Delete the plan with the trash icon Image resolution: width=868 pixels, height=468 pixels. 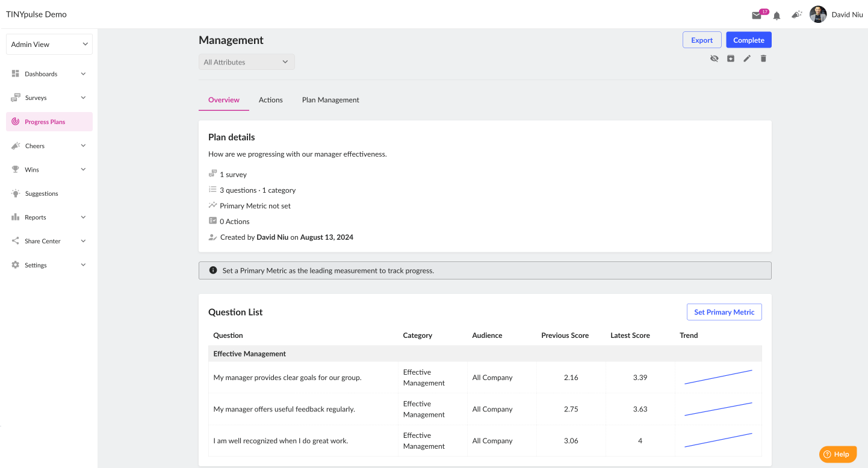tap(763, 58)
